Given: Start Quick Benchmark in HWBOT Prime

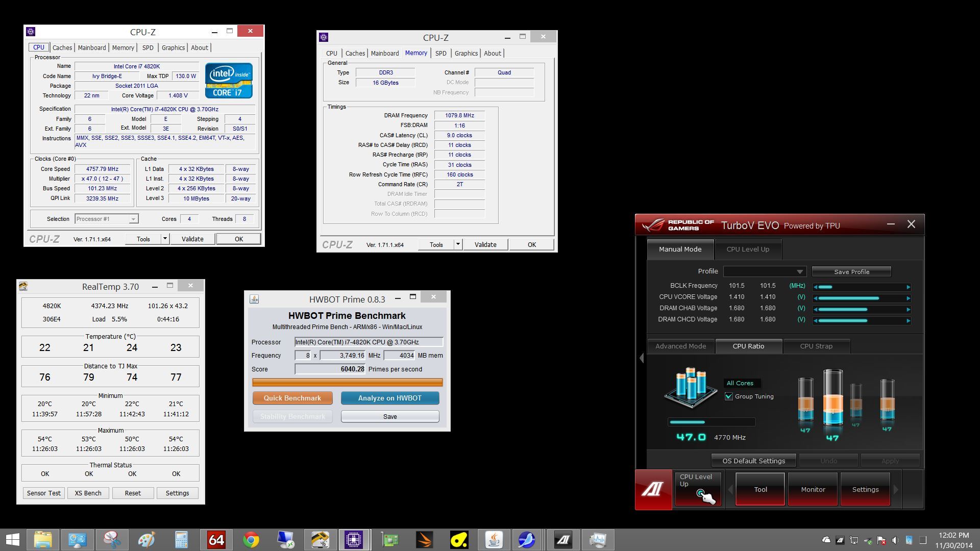Looking at the screenshot, I should pos(292,398).
